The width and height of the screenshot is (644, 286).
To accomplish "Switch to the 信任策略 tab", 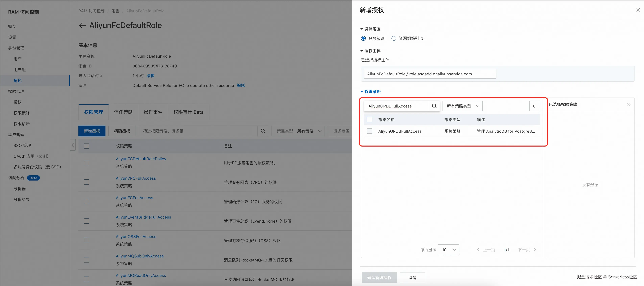I will [123, 112].
